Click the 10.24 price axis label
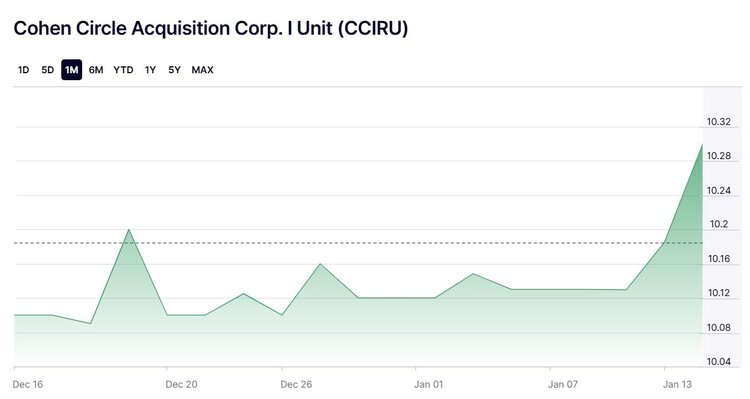 (719, 190)
